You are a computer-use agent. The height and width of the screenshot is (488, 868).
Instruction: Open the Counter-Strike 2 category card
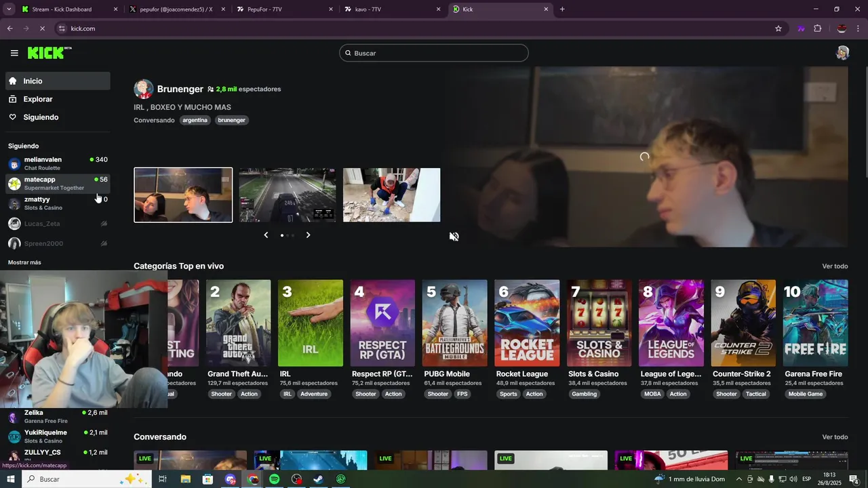pyautogui.click(x=743, y=323)
